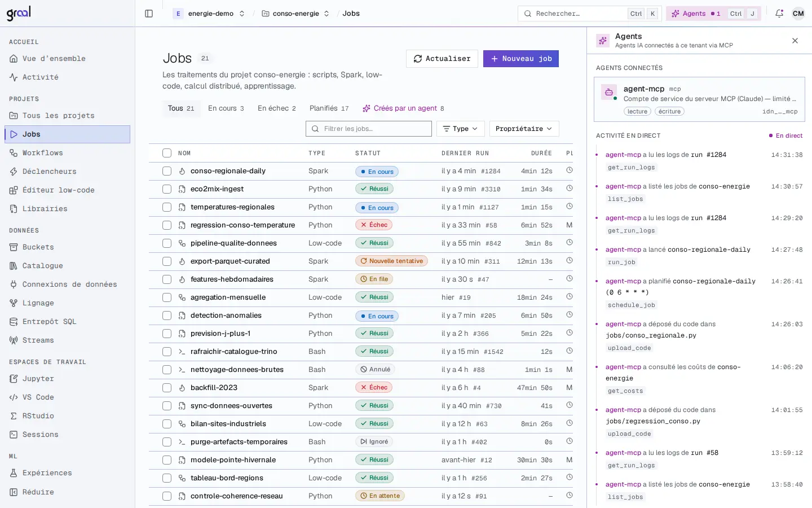Screen dimensions: 812x508
Task: Click the Rechercher search box
Action: [589, 14]
